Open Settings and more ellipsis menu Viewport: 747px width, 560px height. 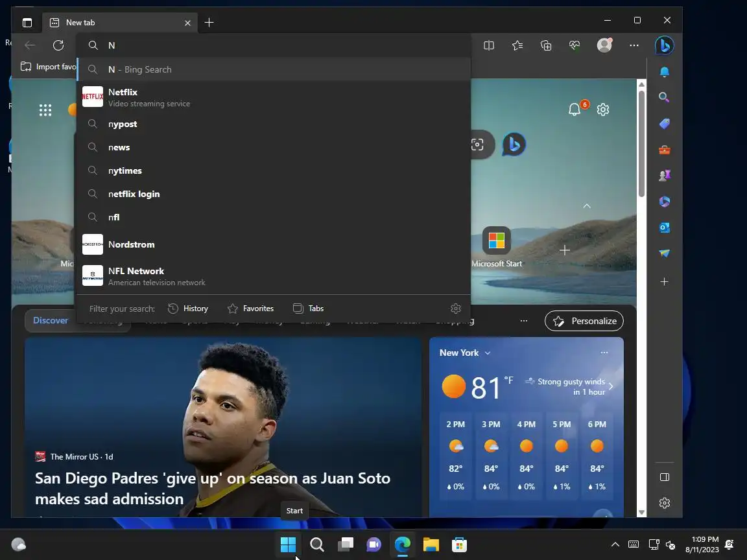coord(634,45)
